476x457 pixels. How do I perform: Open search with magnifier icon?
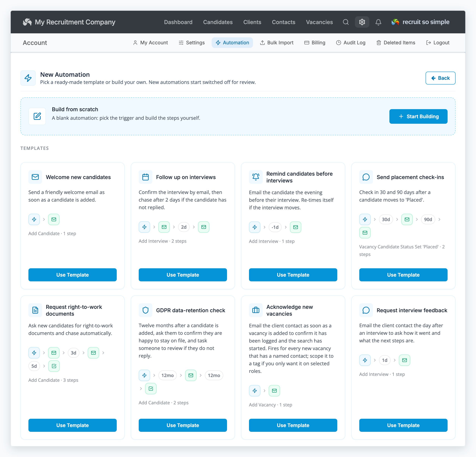pos(346,22)
